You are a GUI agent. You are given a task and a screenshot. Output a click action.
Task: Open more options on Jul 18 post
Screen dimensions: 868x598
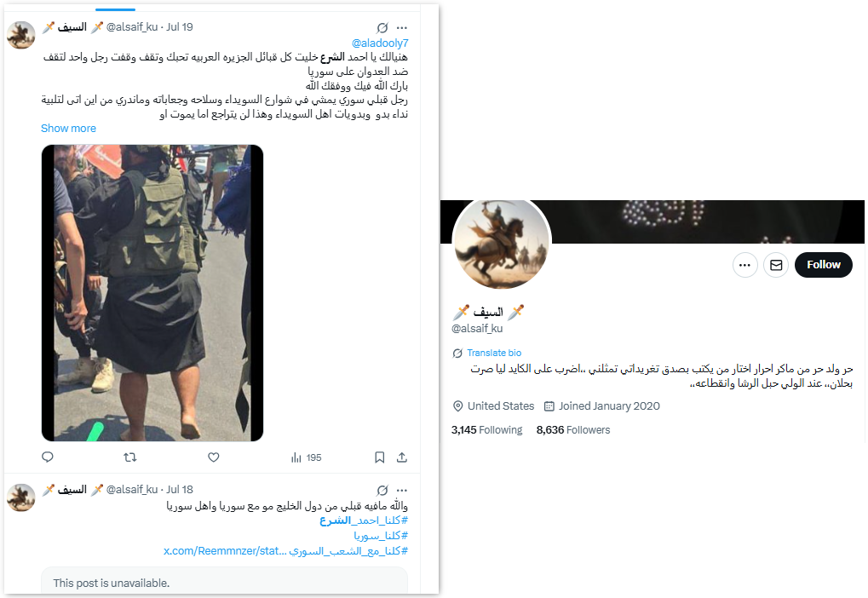pyautogui.click(x=402, y=490)
